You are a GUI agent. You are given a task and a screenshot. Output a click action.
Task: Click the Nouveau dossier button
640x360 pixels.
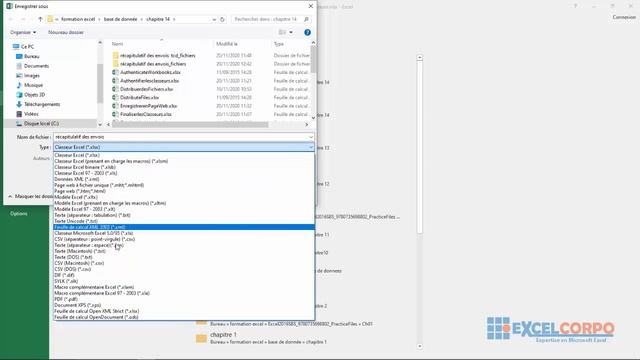(x=66, y=32)
